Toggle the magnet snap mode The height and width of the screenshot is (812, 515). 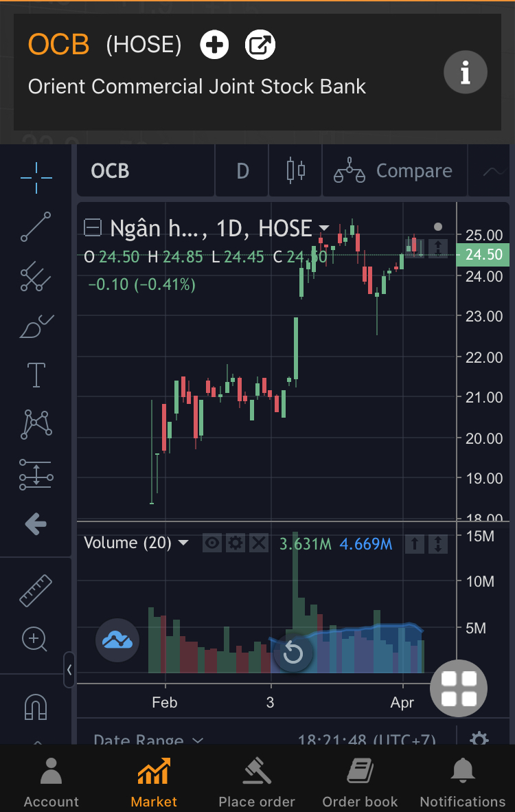(36, 706)
